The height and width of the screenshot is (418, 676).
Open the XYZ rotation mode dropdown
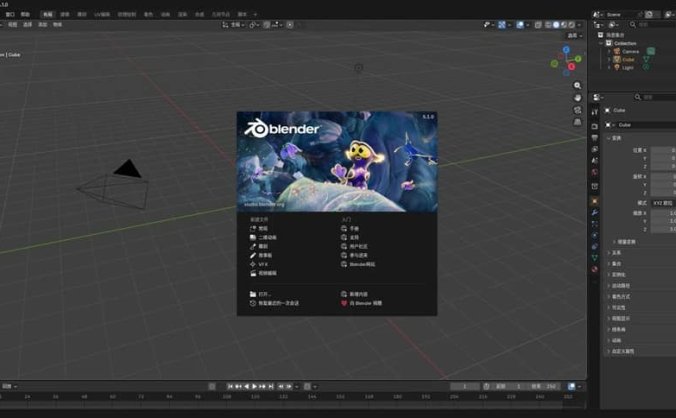coord(663,203)
